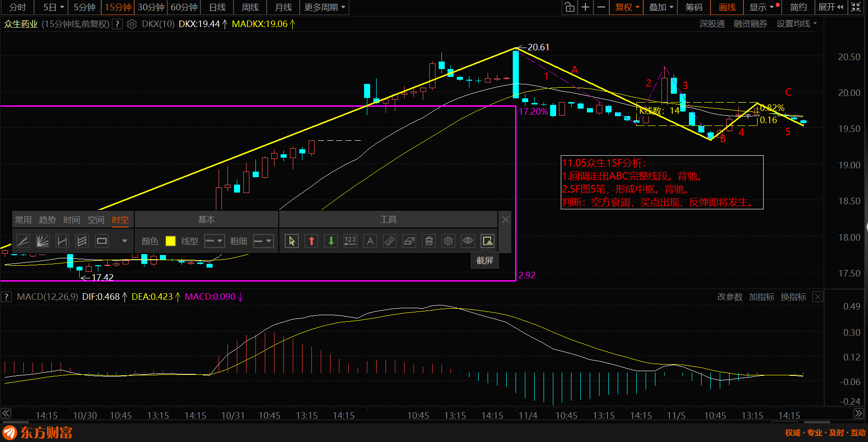This screenshot has height=442, width=868.
Task: Select the rectangle drawing tool
Action: click(101, 241)
